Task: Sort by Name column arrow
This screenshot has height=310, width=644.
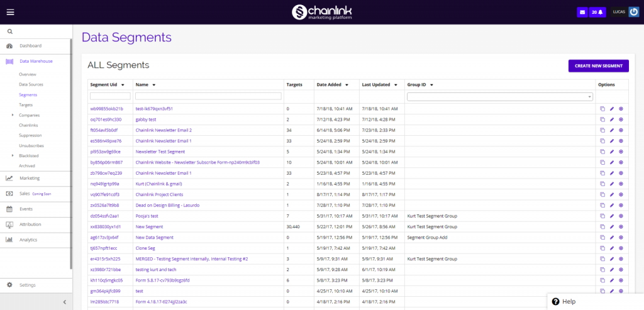Action: 153,85
